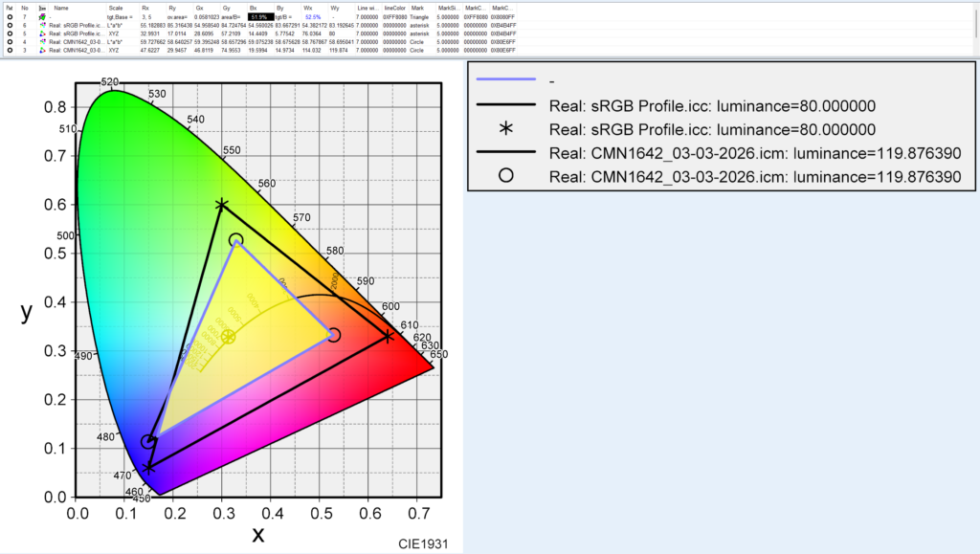The height and width of the screenshot is (554, 980).
Task: Click the asterisk marker at the sRGB green vertex
Action: (x=222, y=205)
